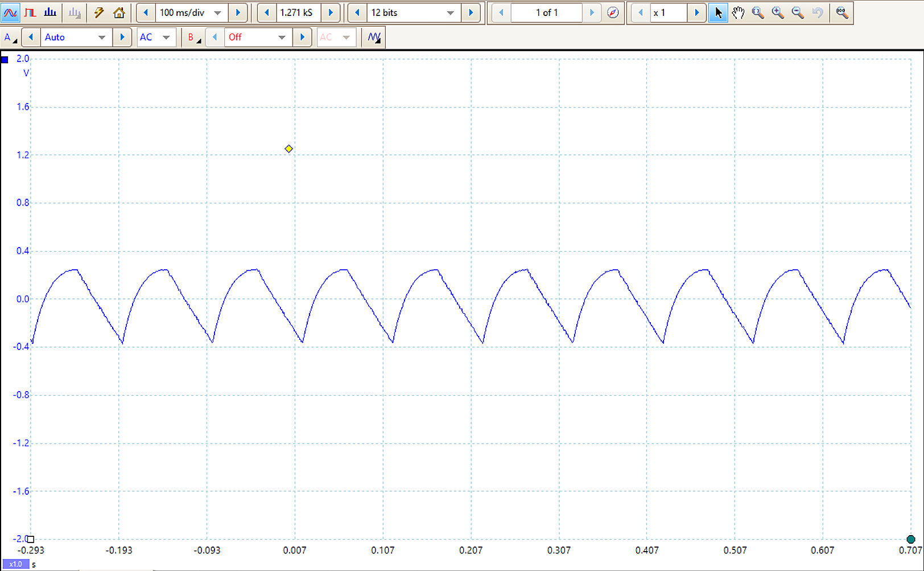Go to previous waveform buffer
924x571 pixels.
click(501, 13)
